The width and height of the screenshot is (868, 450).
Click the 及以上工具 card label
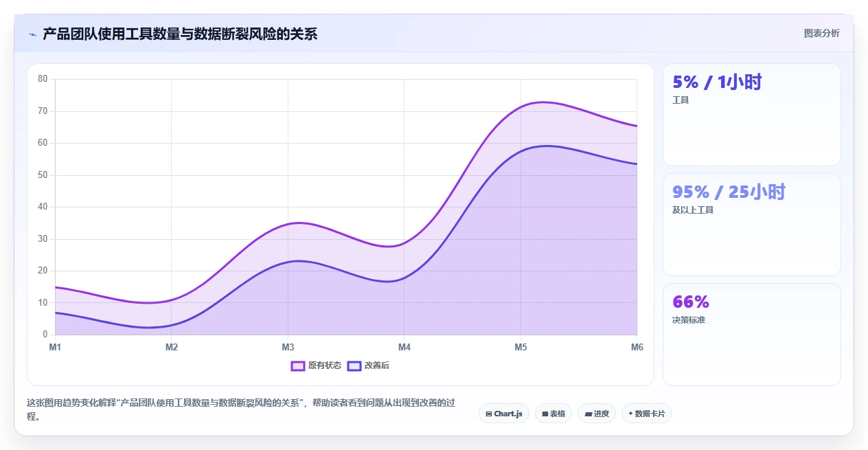[x=693, y=210]
